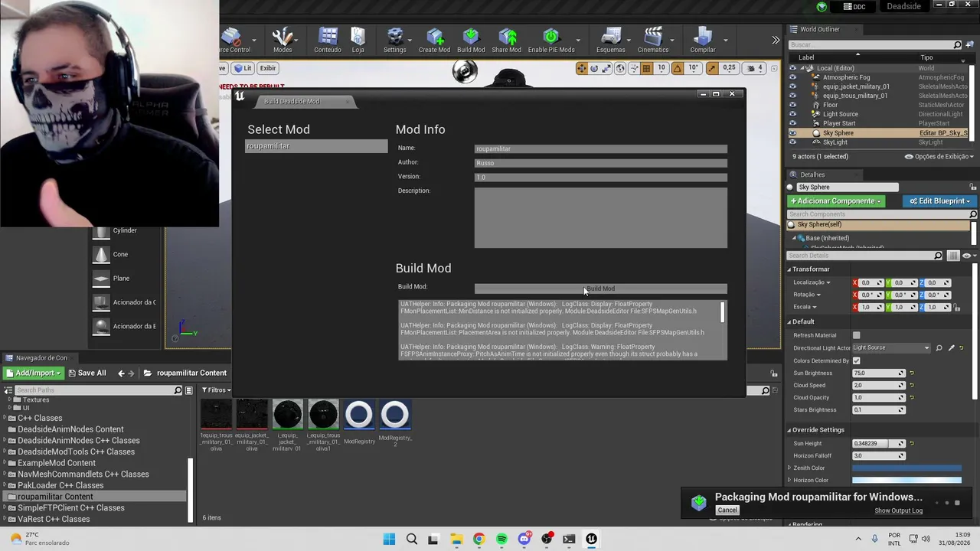Open the Show Output Log link
Viewport: 980px width, 551px height.
(898, 510)
